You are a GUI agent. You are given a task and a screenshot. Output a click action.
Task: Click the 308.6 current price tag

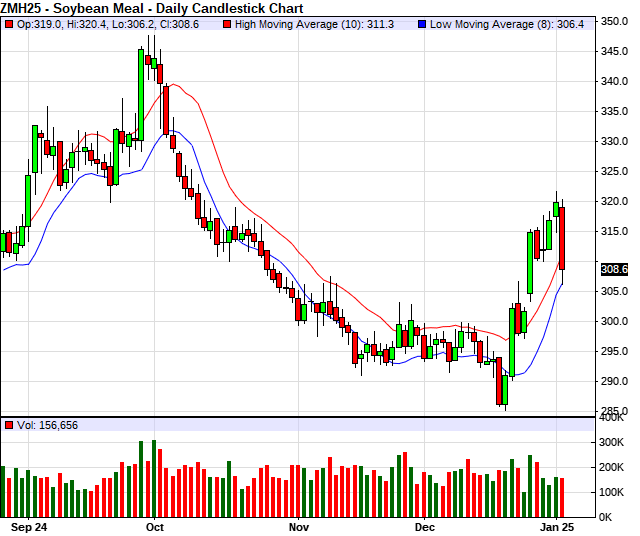pyautogui.click(x=613, y=269)
